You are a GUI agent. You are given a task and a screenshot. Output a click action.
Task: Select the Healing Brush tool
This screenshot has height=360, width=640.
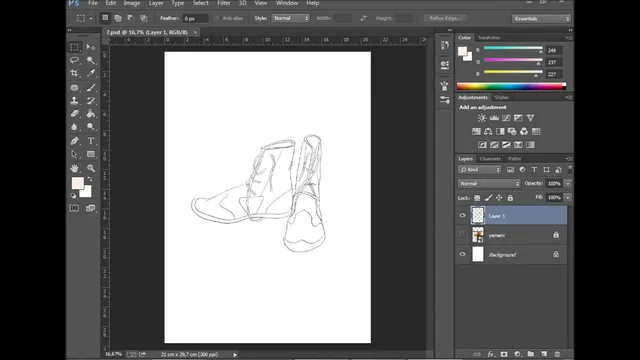74,87
